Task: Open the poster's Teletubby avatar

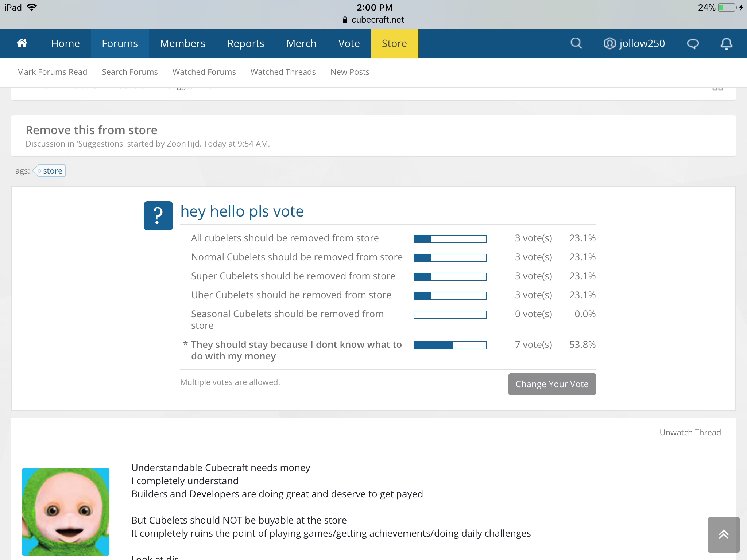Action: pyautogui.click(x=66, y=512)
